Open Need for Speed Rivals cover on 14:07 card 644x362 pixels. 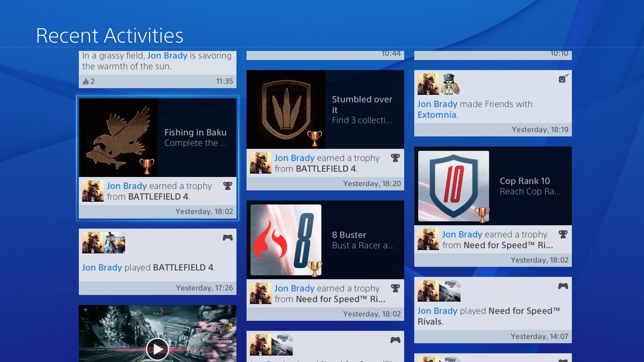coord(450,291)
